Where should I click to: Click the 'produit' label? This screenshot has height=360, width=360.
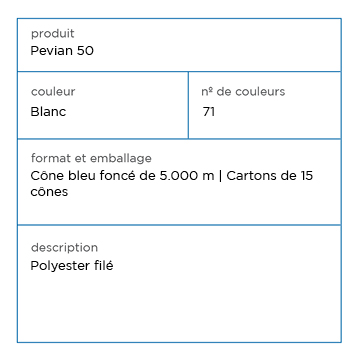point(53,34)
